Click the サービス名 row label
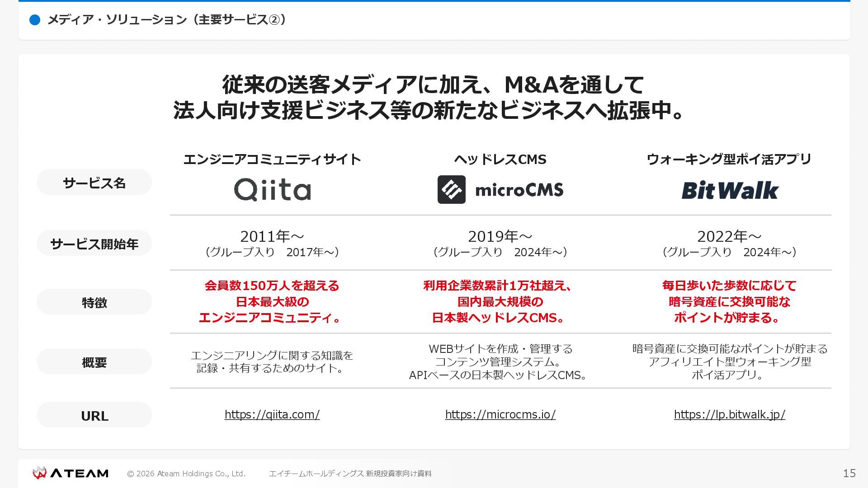Image resolution: width=868 pixels, height=488 pixels. pos(94,183)
